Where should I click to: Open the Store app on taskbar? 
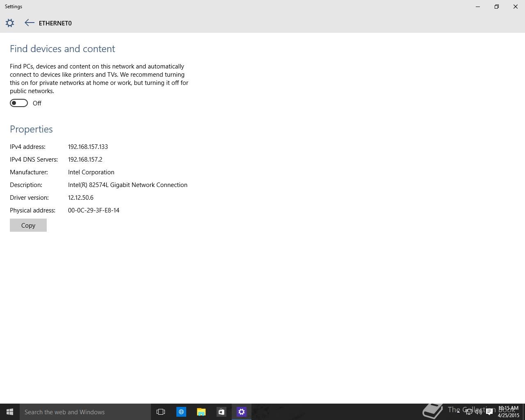pyautogui.click(x=221, y=412)
